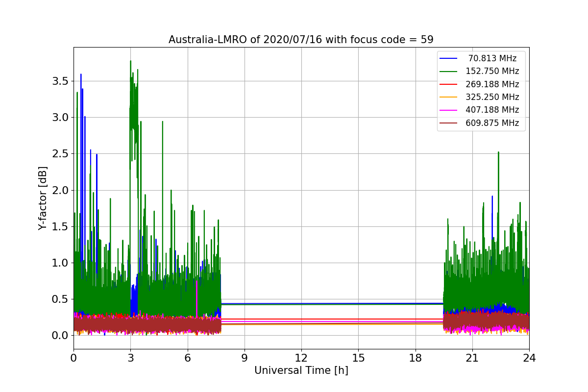
Task: Click y-axis tick label 0.0
Action: click(x=60, y=336)
